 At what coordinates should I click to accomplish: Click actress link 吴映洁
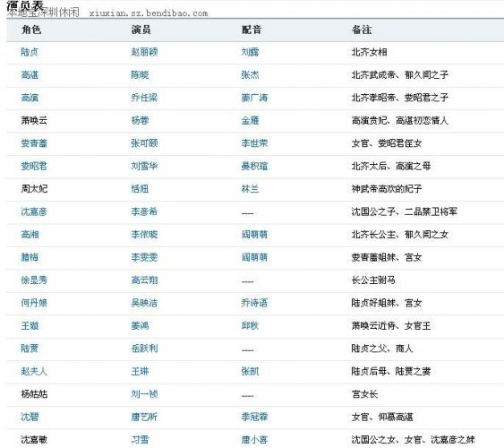144,303
